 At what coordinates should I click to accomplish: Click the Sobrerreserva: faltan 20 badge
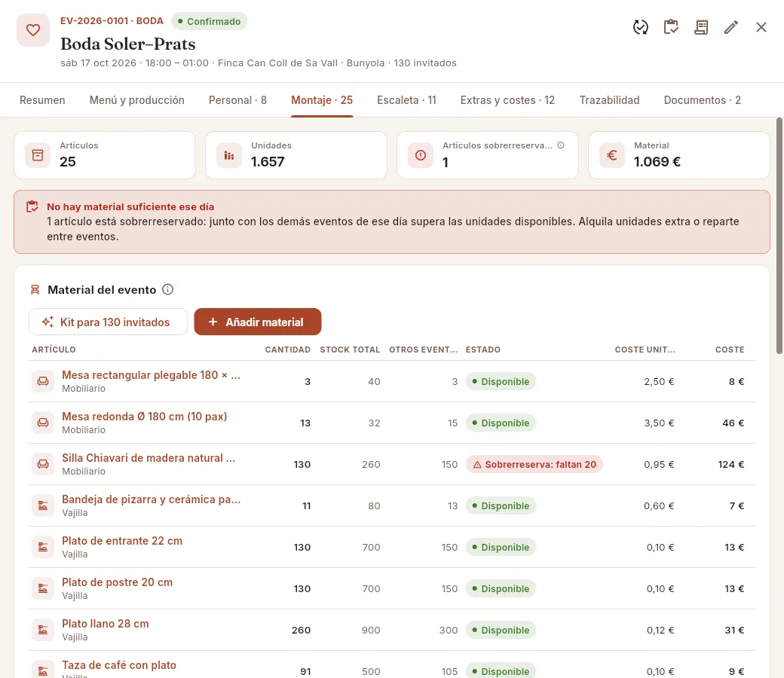coord(534,464)
